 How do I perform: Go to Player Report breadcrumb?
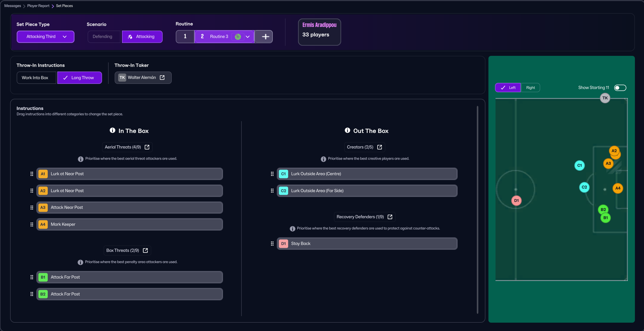38,6
